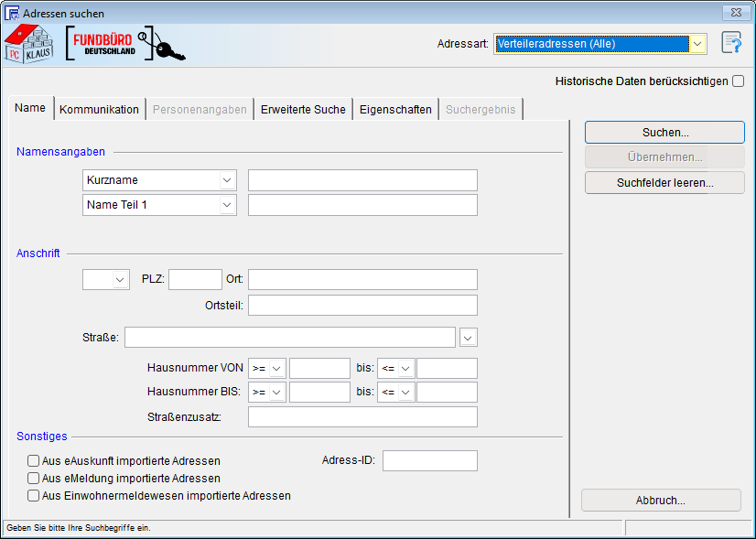Click into the Adress-ID input field

429,460
